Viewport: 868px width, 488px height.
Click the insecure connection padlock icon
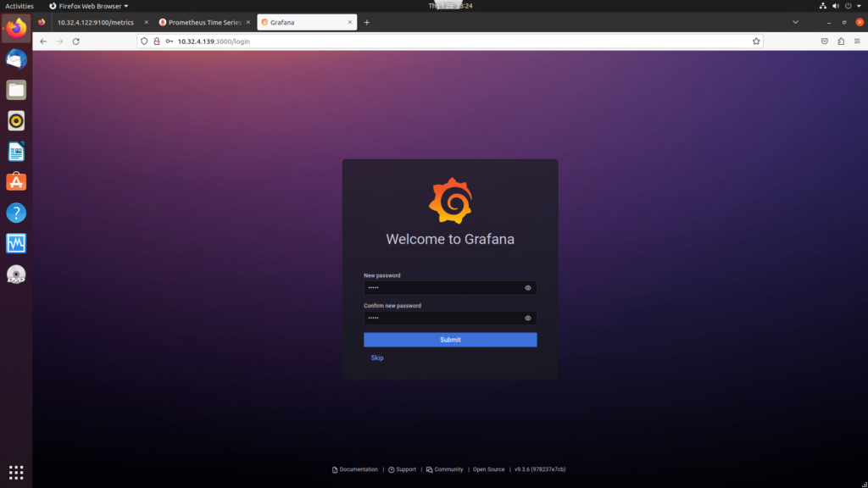[x=157, y=42]
